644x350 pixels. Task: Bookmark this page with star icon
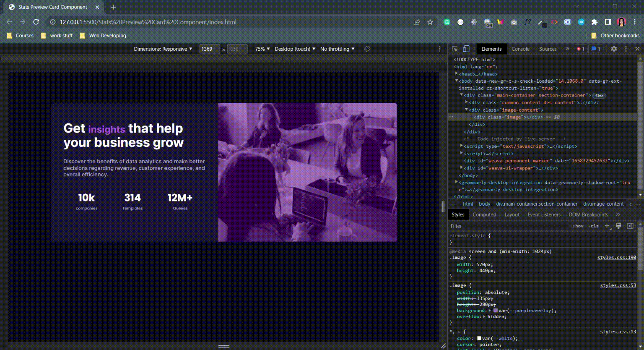tap(430, 22)
